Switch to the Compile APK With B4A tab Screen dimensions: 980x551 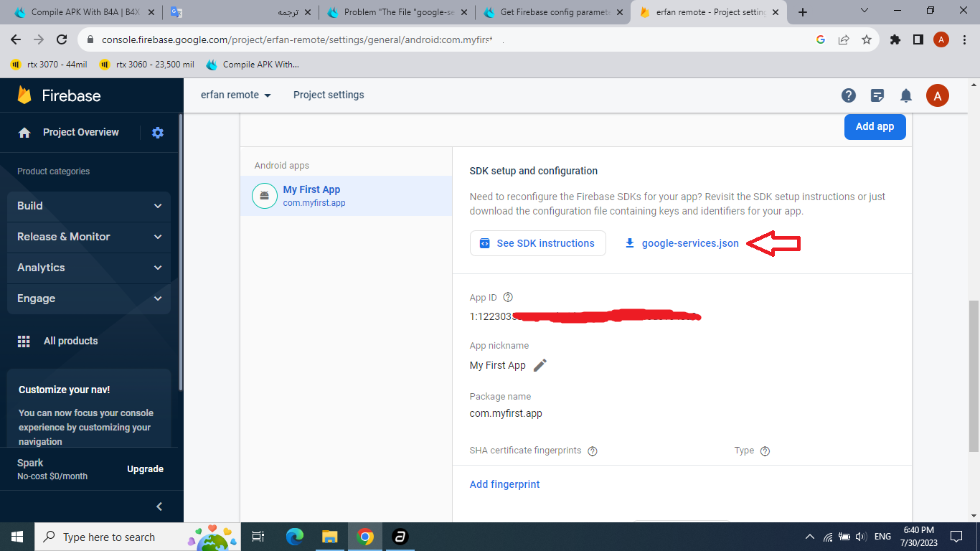[83, 12]
